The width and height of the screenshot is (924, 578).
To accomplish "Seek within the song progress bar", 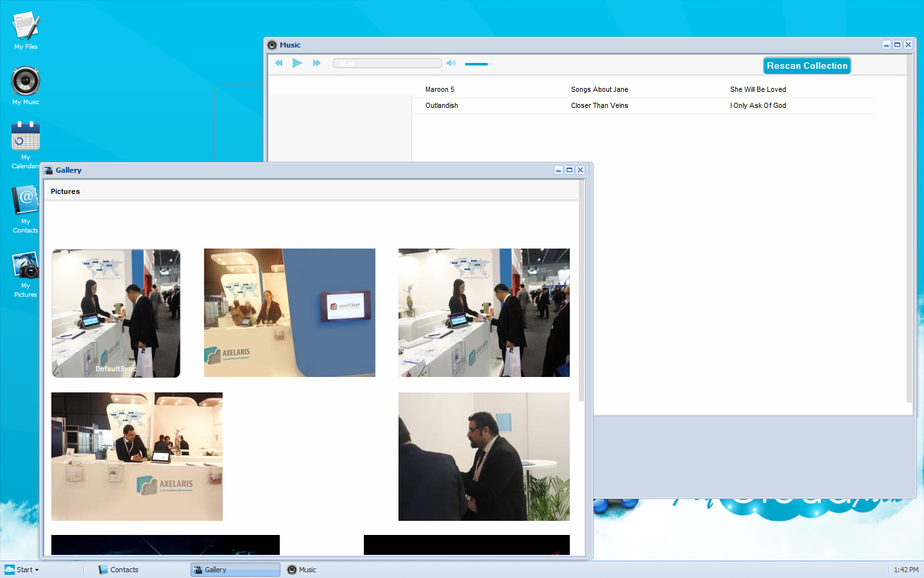I will click(x=388, y=63).
